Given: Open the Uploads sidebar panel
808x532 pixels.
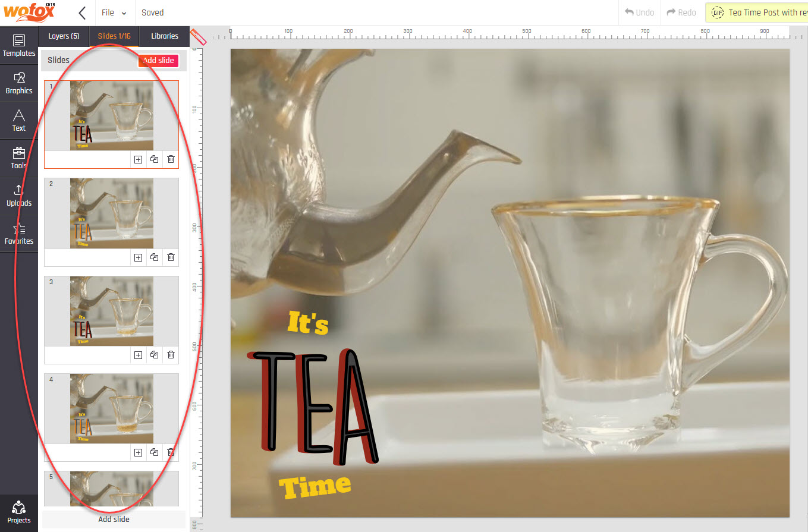Looking at the screenshot, I should click(x=19, y=196).
